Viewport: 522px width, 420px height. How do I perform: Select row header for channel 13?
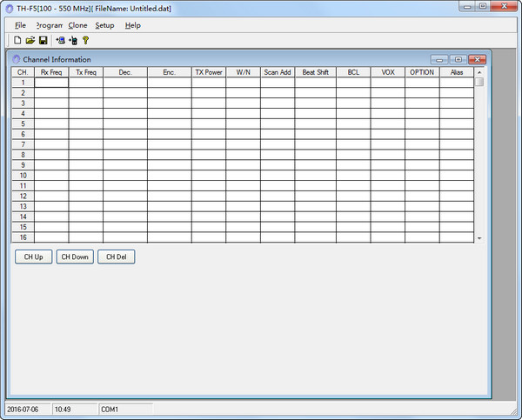pos(23,206)
